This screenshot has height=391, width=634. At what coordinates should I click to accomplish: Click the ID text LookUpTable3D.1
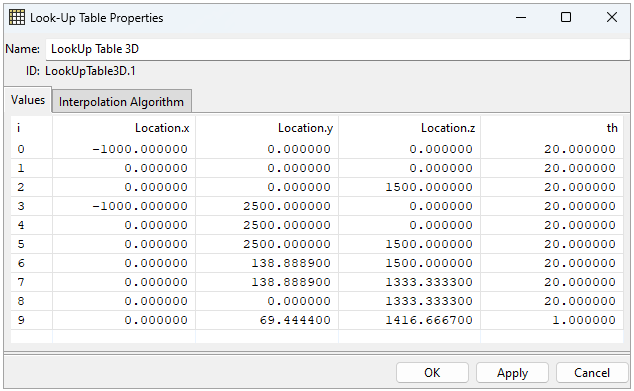pyautogui.click(x=90, y=71)
